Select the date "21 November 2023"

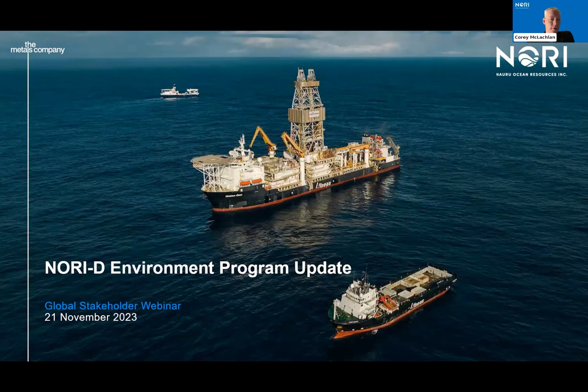coord(91,317)
